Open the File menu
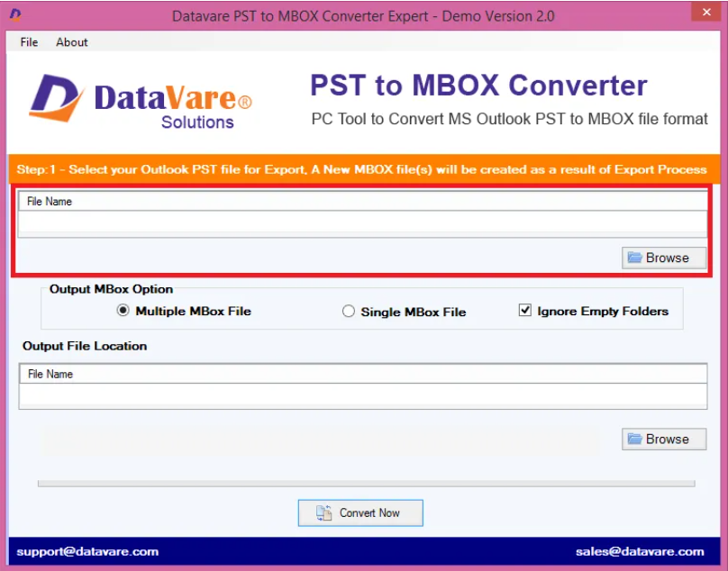Screen dimensions: 728x571 29,42
